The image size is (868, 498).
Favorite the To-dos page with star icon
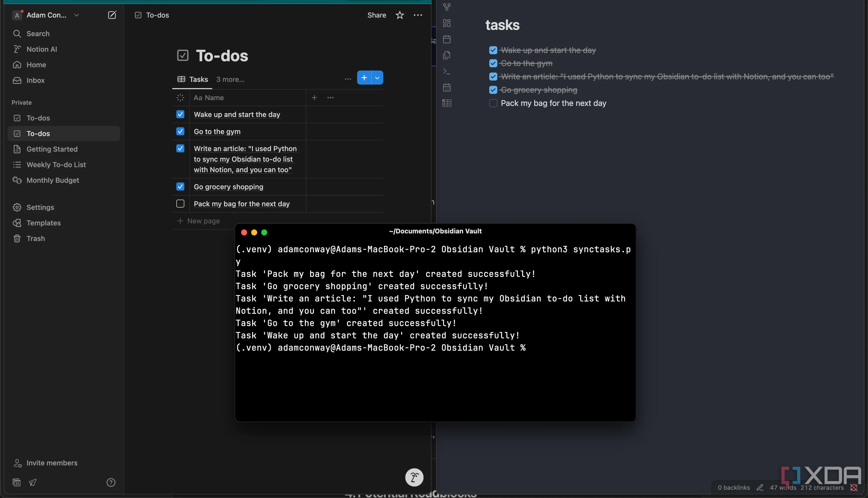(x=400, y=15)
